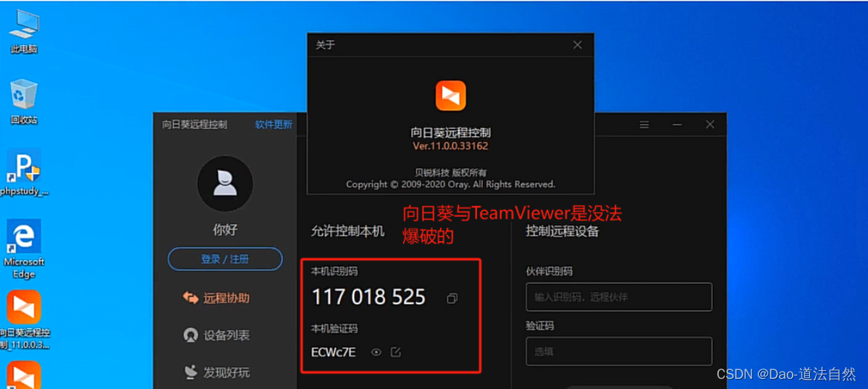The image size is (868, 389).
Task: Focus the 伙伴识别码 input field
Action: click(x=619, y=296)
